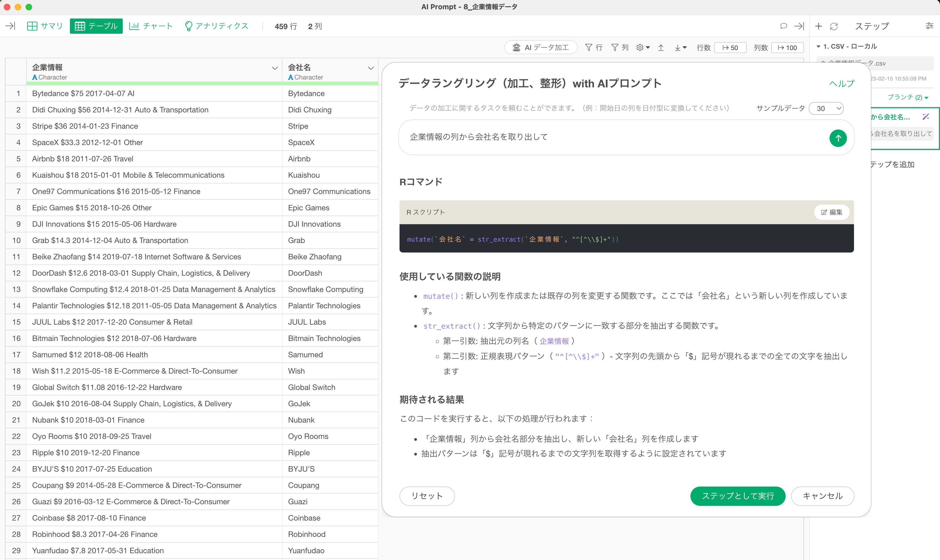This screenshot has height=560, width=940.
Task: Switch to the アナリティクス tab
Action: (216, 26)
